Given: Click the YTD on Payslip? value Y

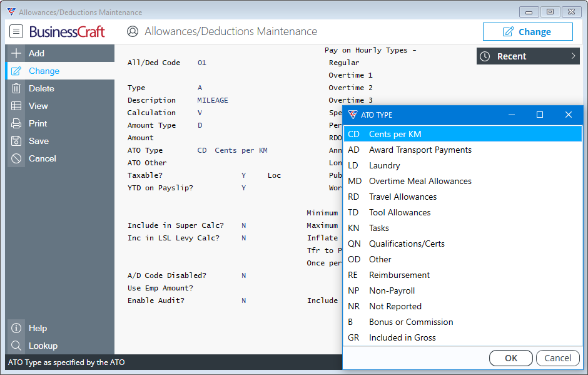Looking at the screenshot, I should tap(244, 188).
